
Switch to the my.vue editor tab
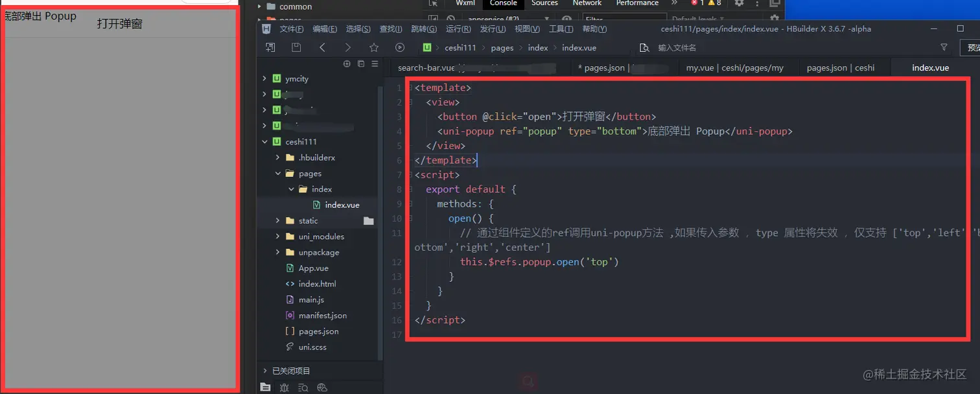point(735,67)
